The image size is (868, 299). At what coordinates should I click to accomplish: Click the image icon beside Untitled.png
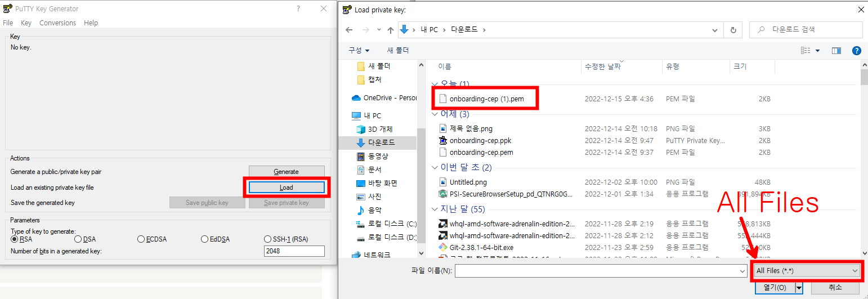click(x=442, y=182)
